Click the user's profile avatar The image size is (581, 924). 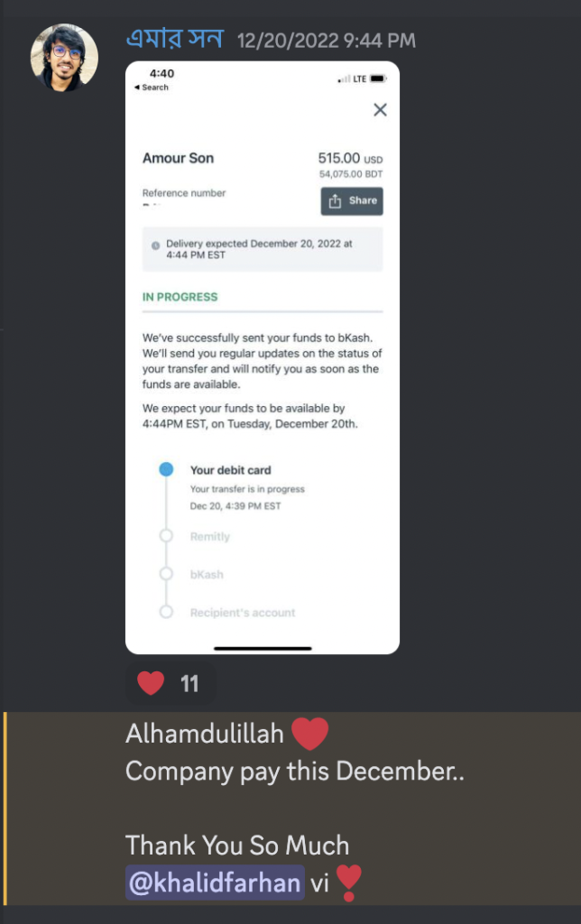coord(64,57)
